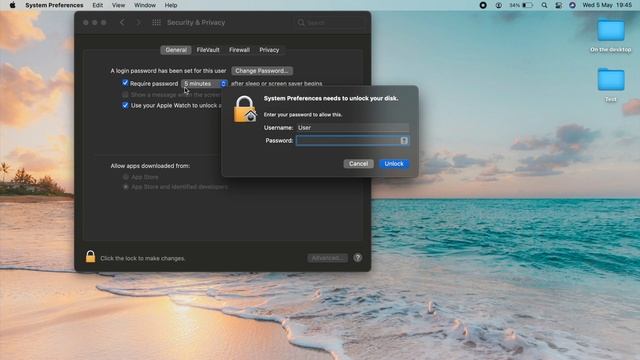
Task: Click the Password field
Action: pos(353,140)
